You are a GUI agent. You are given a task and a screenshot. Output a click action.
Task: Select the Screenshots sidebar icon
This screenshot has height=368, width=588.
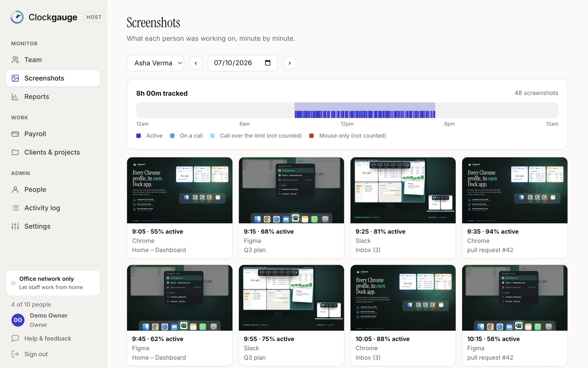[x=15, y=78]
